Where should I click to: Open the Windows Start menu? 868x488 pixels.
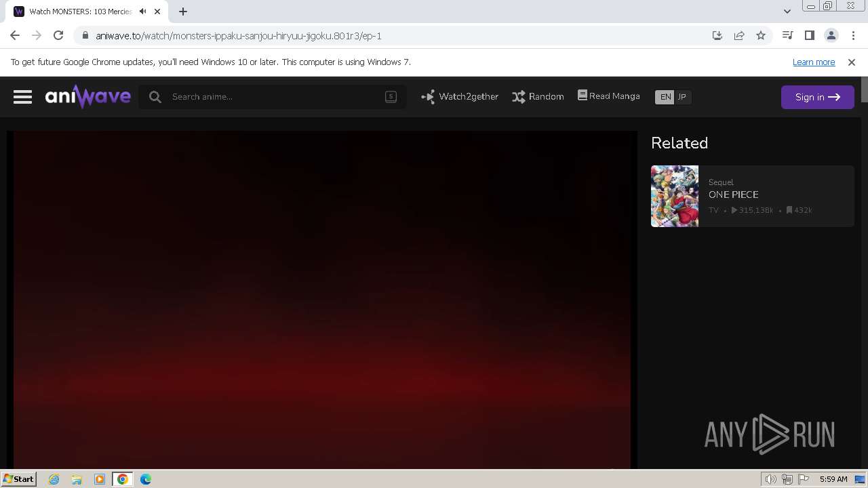coord(18,479)
